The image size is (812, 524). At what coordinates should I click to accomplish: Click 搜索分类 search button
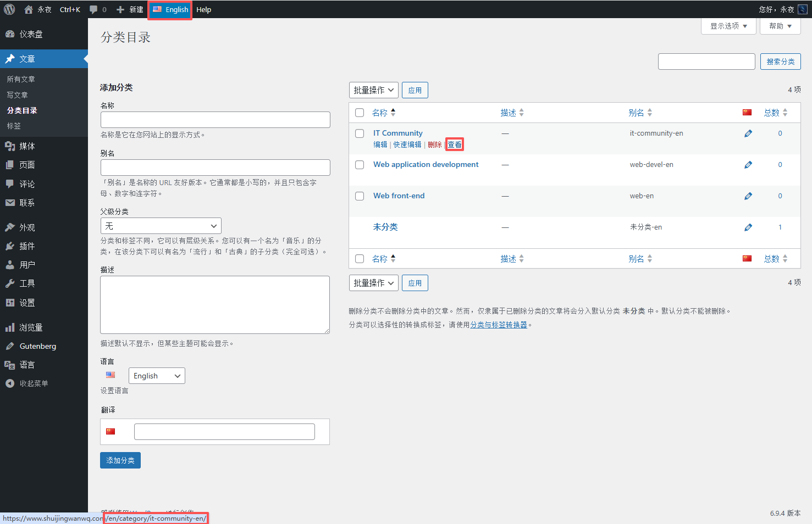click(x=781, y=62)
